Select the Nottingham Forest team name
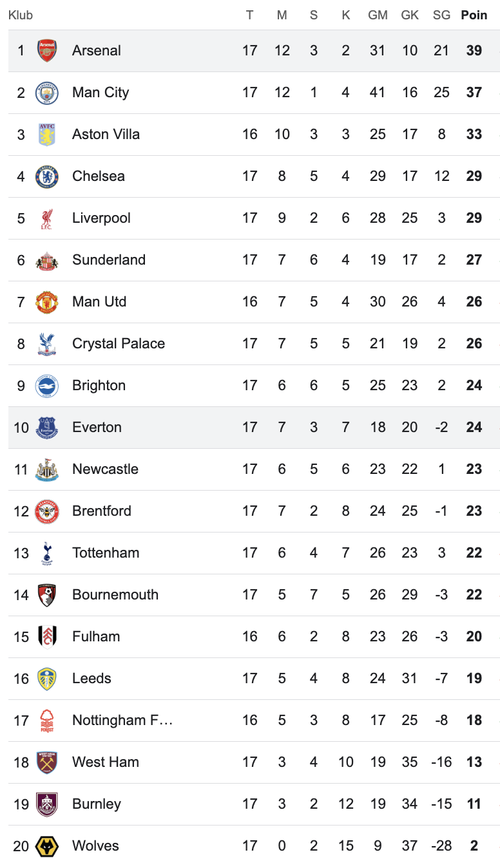 tap(122, 721)
